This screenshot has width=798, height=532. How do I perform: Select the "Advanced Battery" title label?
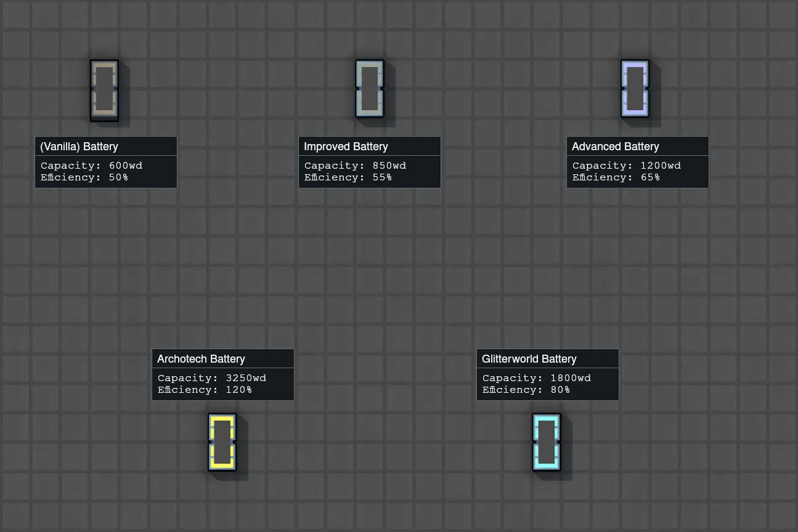click(x=615, y=147)
